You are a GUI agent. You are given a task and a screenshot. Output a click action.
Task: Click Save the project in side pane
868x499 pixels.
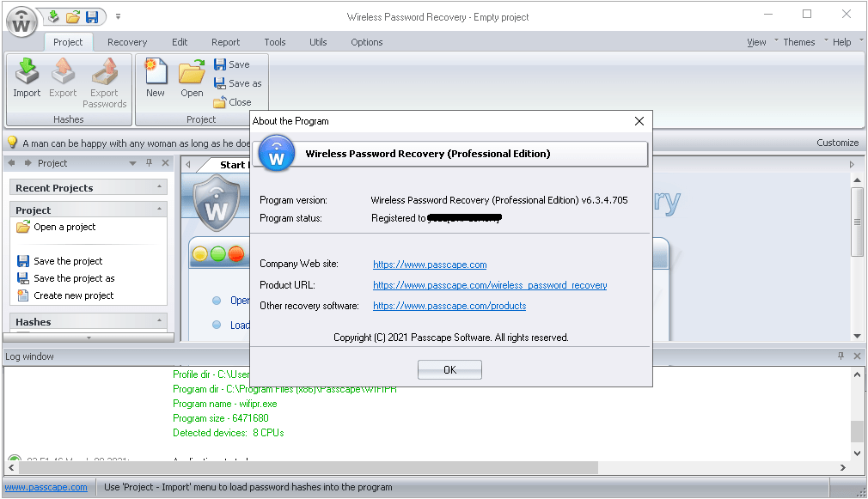60,261
